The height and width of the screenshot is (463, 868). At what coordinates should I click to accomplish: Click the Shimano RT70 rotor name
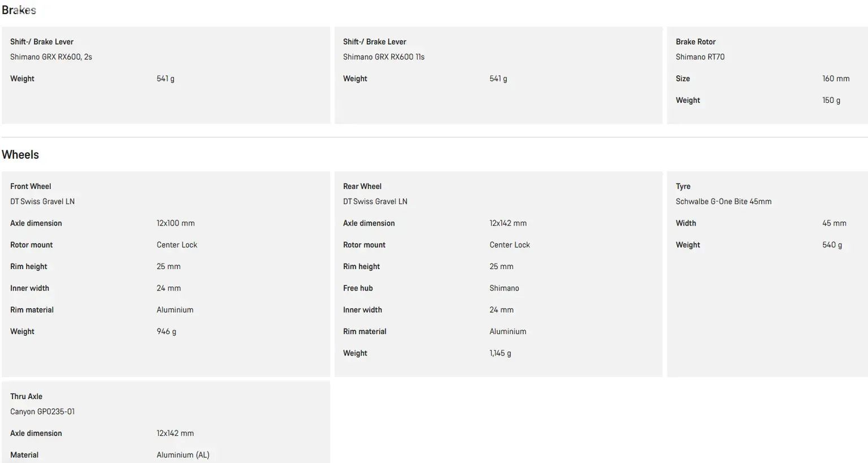(x=700, y=57)
